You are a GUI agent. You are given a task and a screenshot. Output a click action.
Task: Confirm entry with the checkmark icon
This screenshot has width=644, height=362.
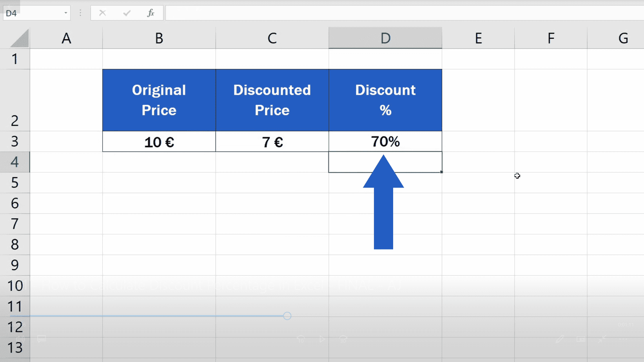pyautogui.click(x=126, y=13)
